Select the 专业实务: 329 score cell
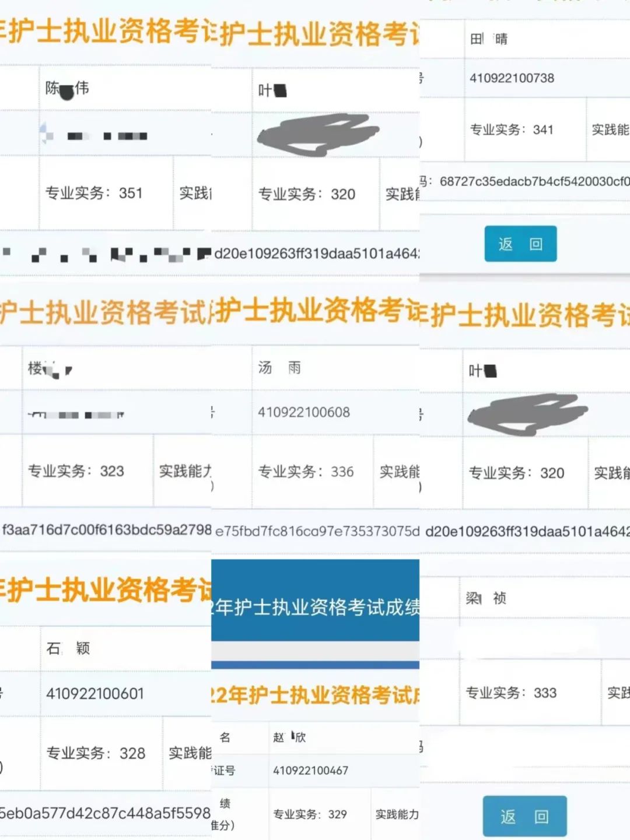 pos(310,814)
